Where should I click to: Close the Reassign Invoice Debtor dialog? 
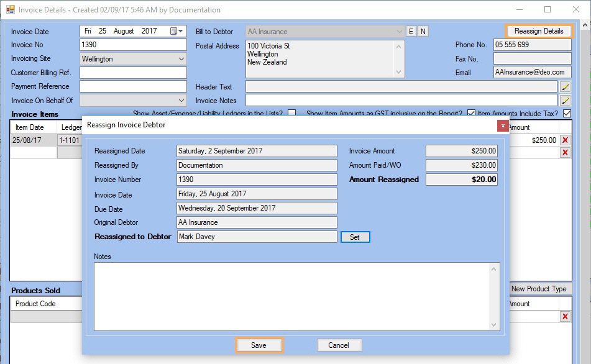[x=502, y=125]
